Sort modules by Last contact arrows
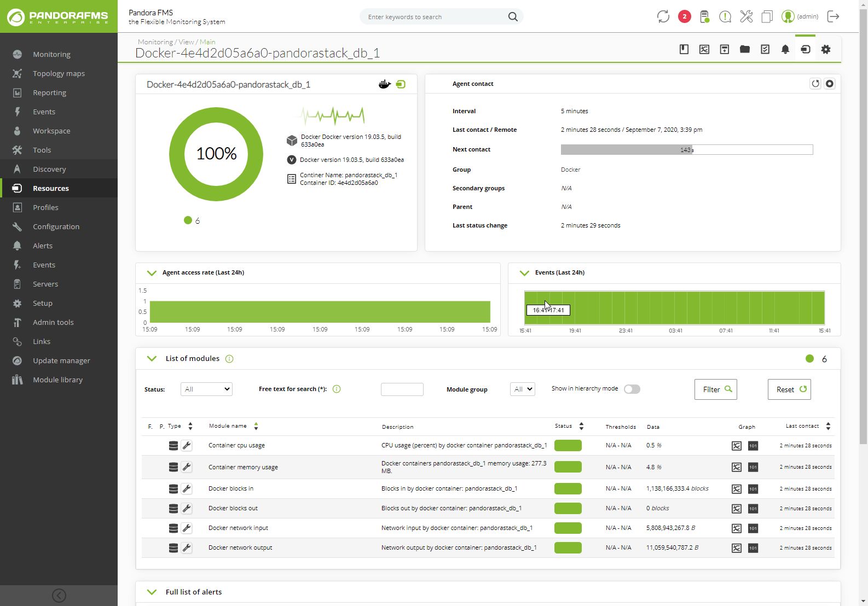Screen dimensions: 868x606 point(828,426)
